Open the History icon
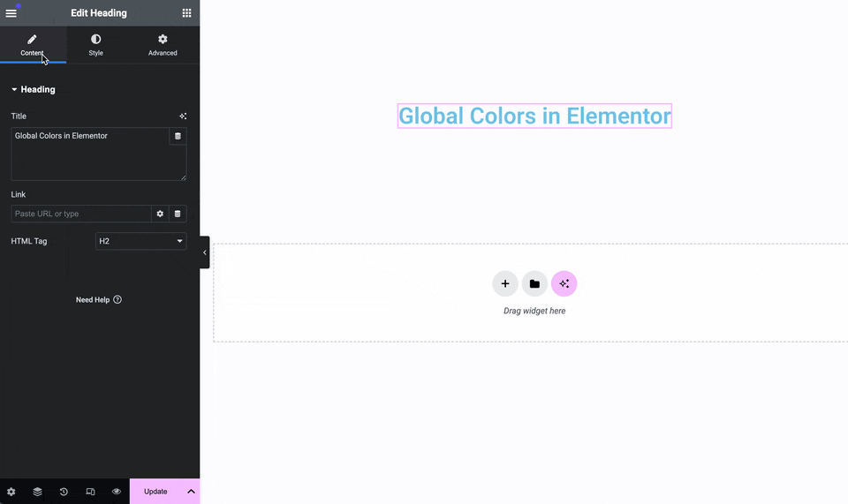This screenshot has height=504, width=848. [64, 492]
